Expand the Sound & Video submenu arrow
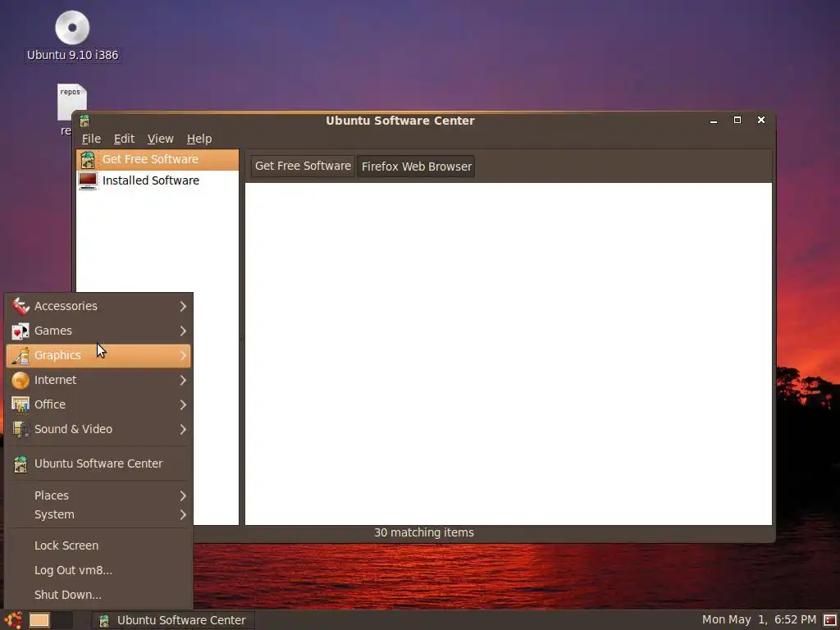 183,429
